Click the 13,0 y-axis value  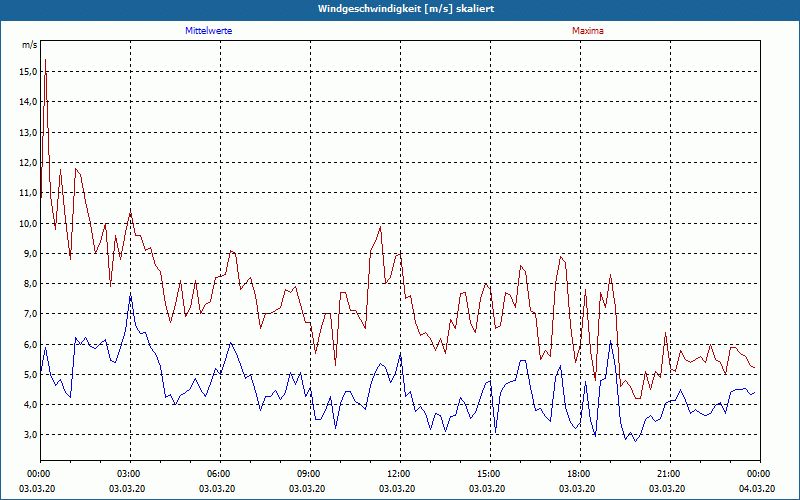click(28, 133)
